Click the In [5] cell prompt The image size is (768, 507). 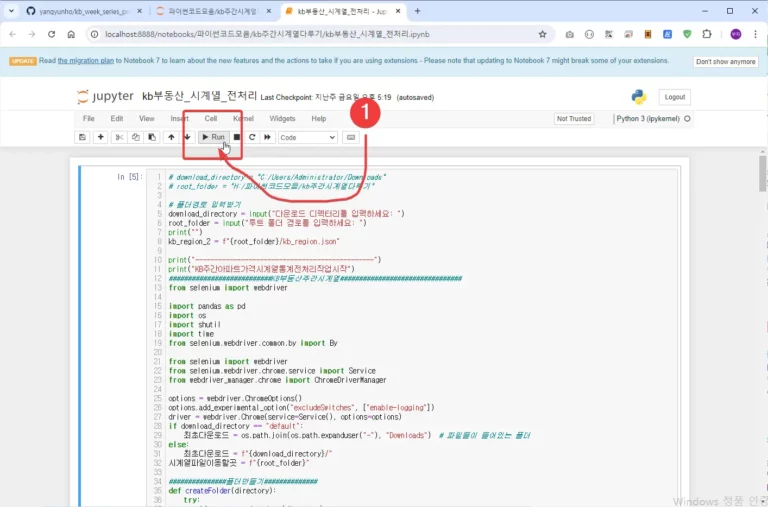point(129,177)
